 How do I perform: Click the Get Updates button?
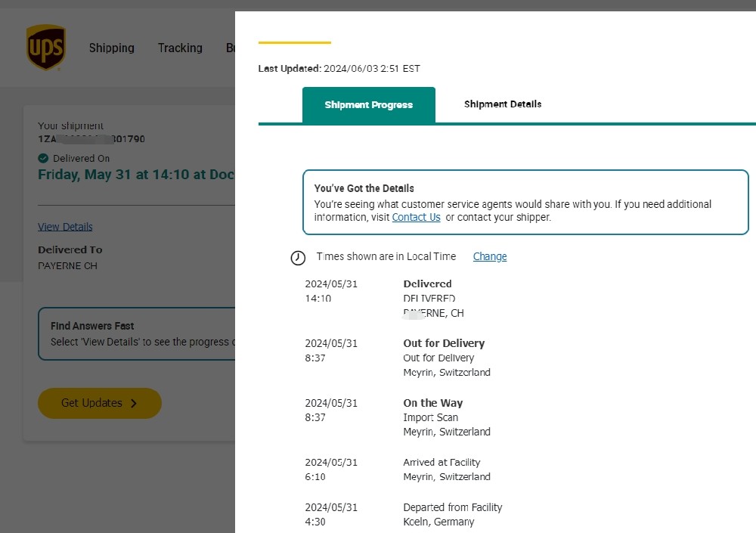coord(100,403)
